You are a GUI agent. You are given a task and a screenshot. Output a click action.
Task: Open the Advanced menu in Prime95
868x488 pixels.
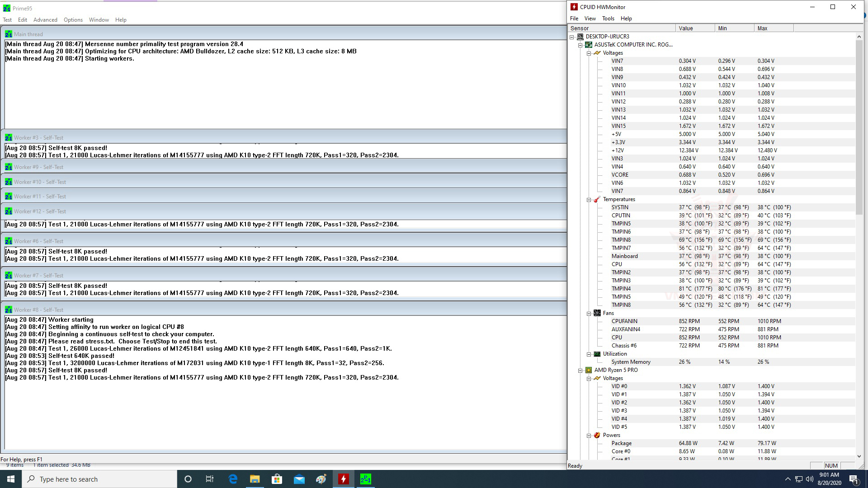45,20
